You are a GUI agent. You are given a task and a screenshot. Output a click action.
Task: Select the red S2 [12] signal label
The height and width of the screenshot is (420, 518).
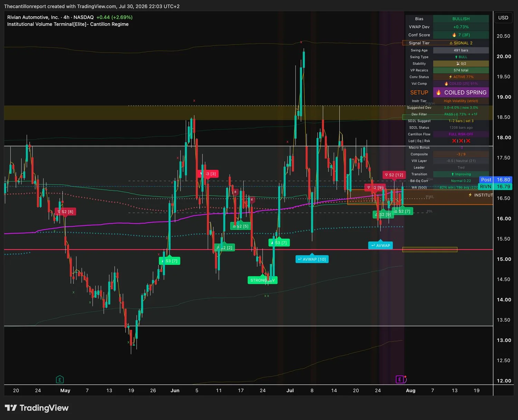(x=394, y=175)
